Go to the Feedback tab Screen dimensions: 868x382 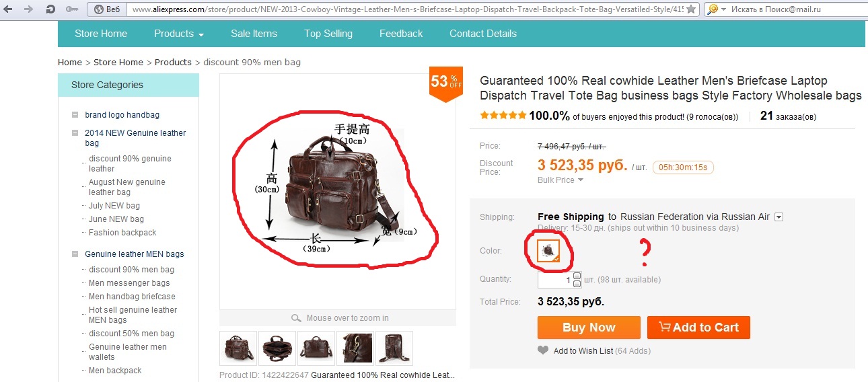[x=401, y=34]
